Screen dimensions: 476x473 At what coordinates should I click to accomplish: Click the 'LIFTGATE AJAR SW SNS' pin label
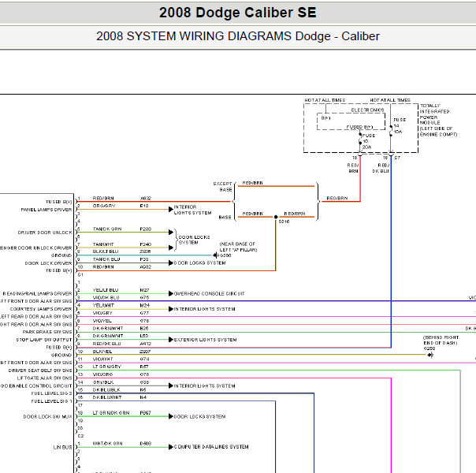pyautogui.click(x=45, y=378)
